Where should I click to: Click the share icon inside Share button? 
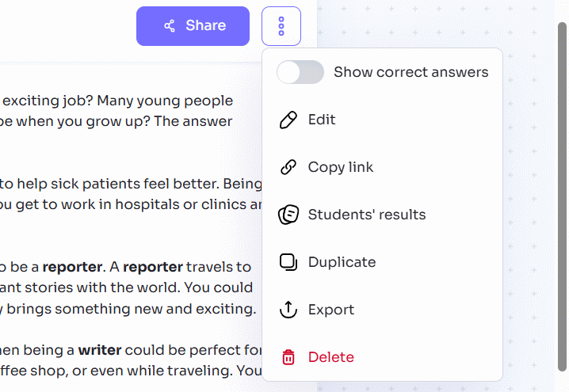(x=170, y=26)
